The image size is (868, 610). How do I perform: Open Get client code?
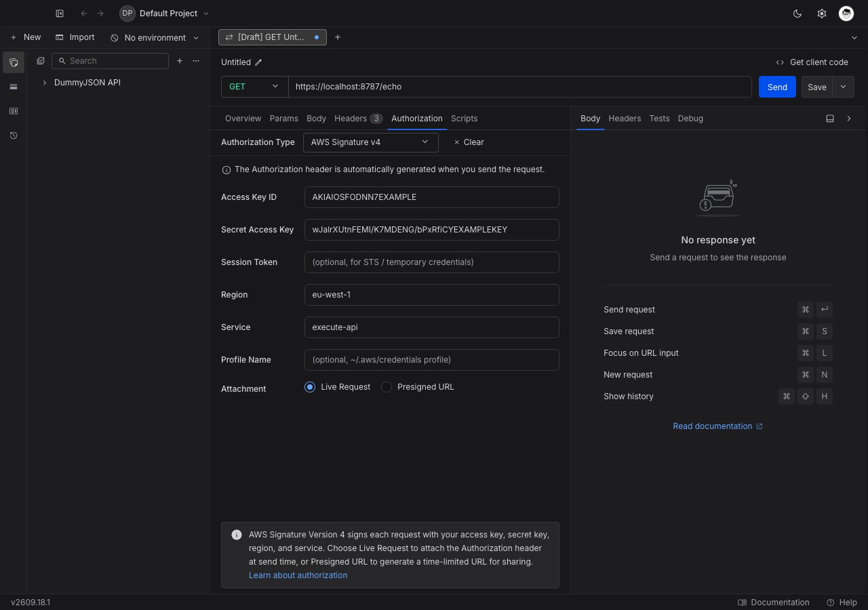pos(812,62)
